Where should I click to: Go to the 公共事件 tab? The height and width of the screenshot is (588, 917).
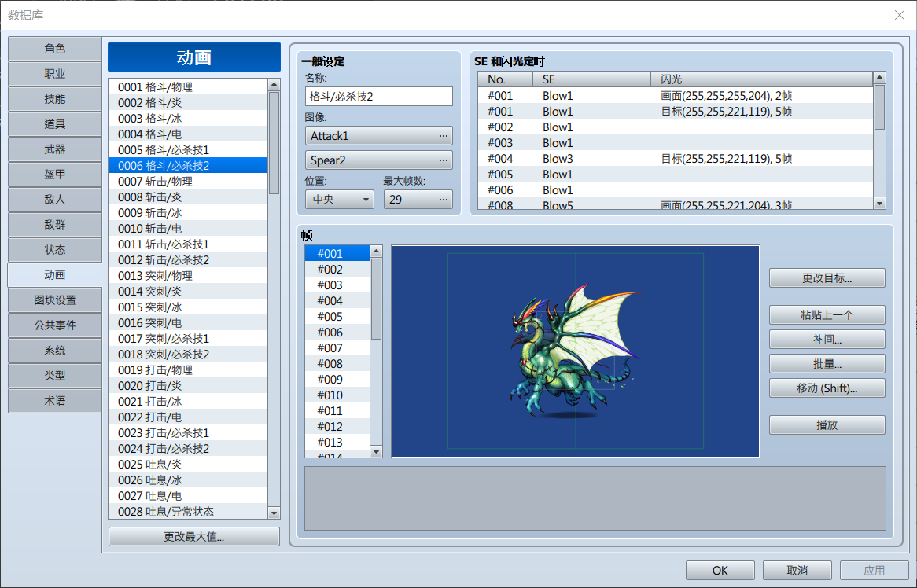[54, 325]
